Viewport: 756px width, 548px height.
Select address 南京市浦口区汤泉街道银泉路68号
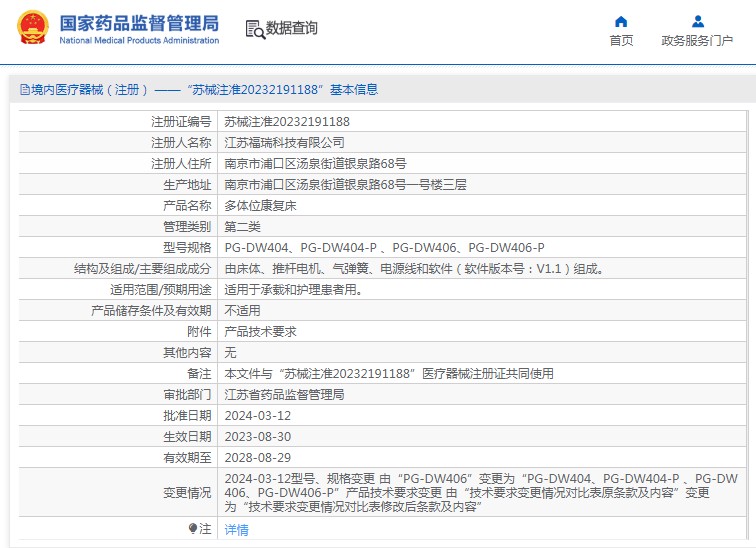[315, 164]
